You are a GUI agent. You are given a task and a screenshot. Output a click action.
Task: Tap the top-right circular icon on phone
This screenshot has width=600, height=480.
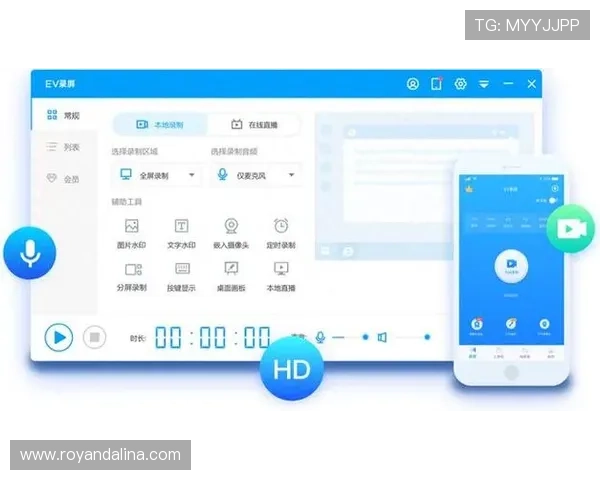tap(555, 188)
